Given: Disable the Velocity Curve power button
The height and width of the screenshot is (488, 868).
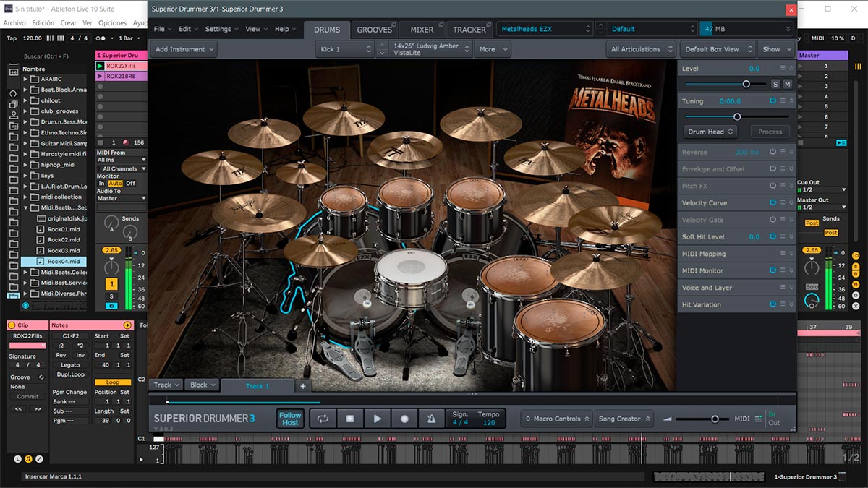Looking at the screenshot, I should pos(773,203).
